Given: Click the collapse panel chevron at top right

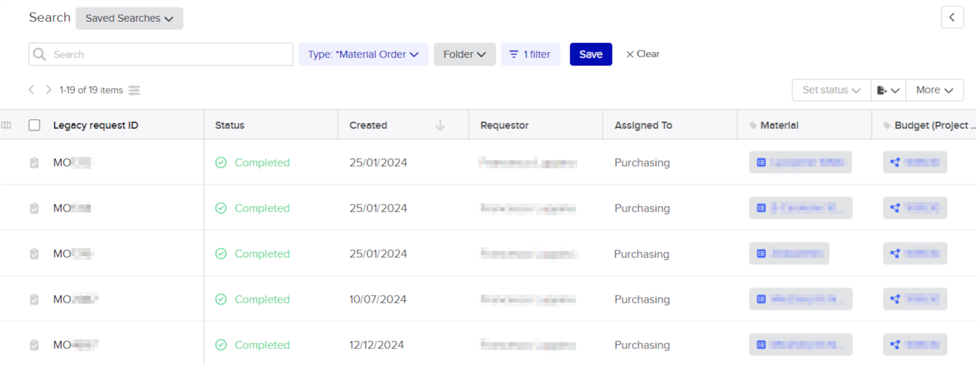Looking at the screenshot, I should 952,18.
